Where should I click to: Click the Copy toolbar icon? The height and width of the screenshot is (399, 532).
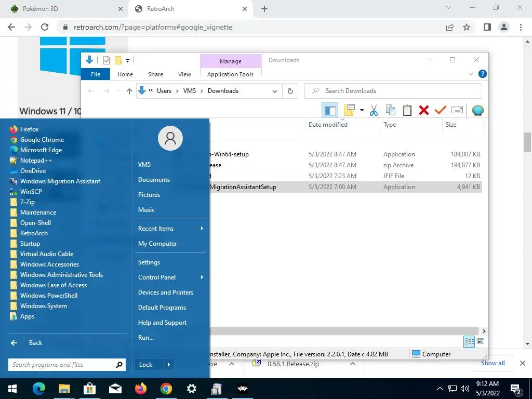391,110
